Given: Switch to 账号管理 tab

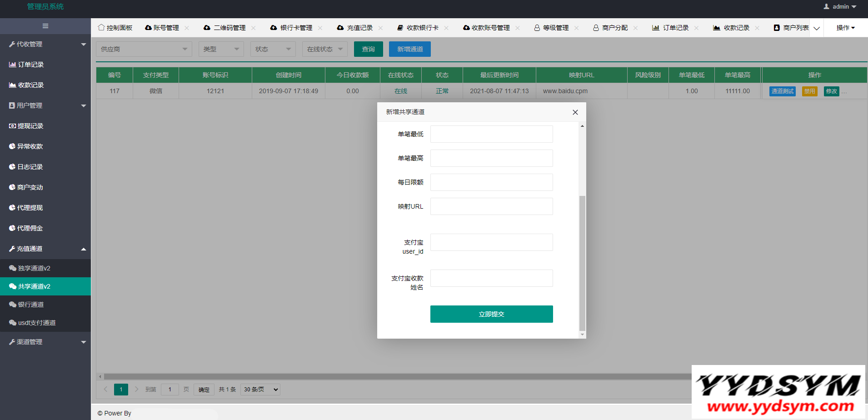Looking at the screenshot, I should coord(162,28).
